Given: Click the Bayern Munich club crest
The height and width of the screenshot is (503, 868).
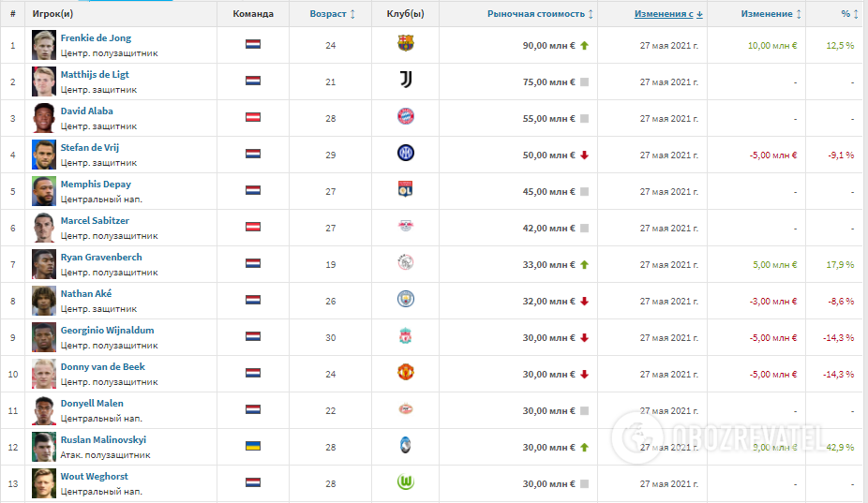Looking at the screenshot, I should (x=405, y=117).
